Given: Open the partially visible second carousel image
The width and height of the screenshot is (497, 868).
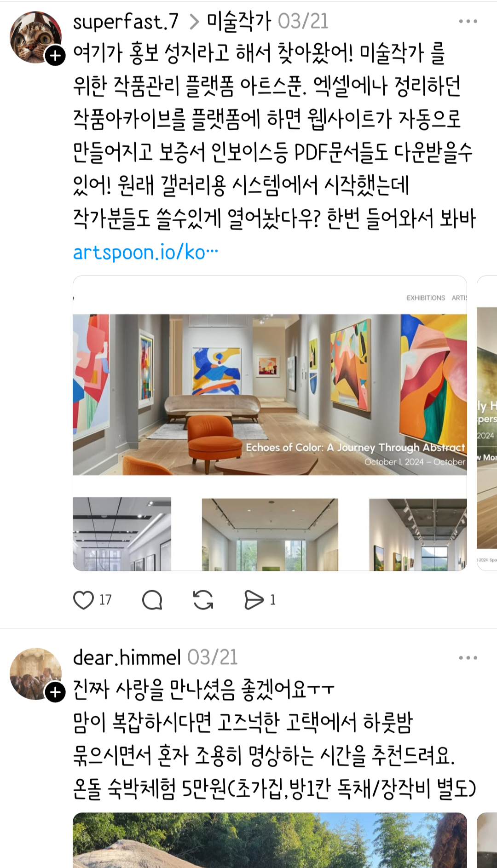Looking at the screenshot, I should (487, 423).
